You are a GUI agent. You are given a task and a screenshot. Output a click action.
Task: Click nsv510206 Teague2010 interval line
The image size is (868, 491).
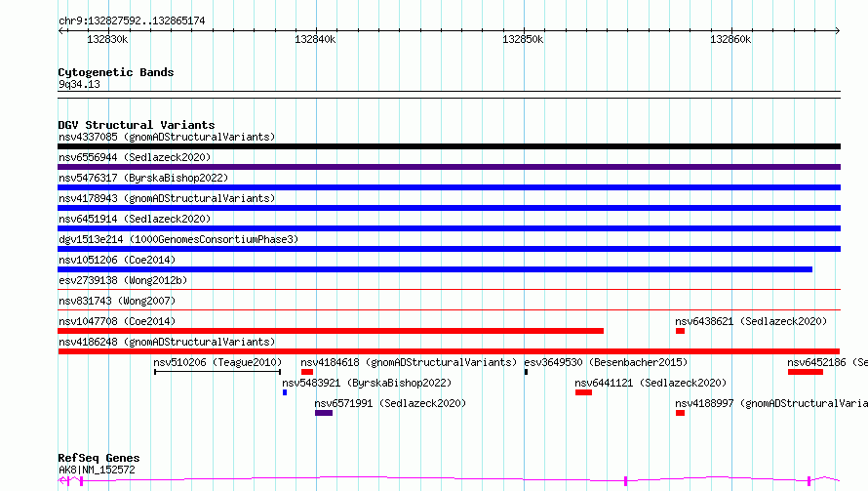pos(217,372)
